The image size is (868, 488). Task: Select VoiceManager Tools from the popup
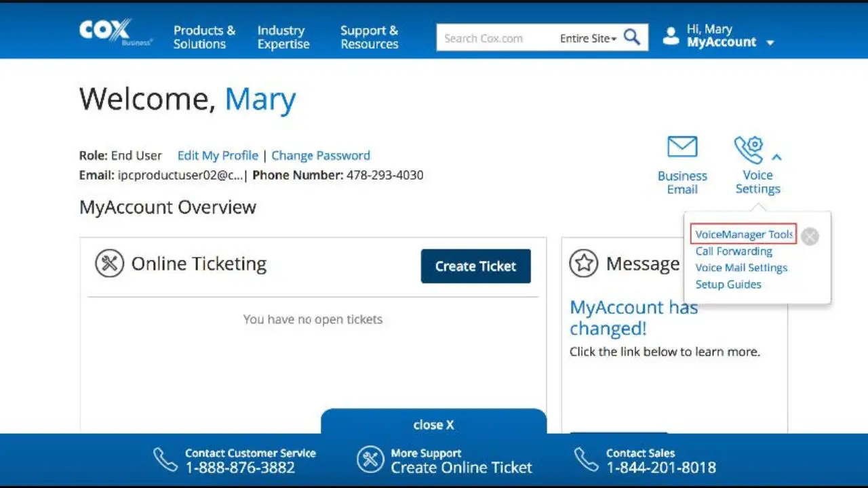(x=743, y=233)
